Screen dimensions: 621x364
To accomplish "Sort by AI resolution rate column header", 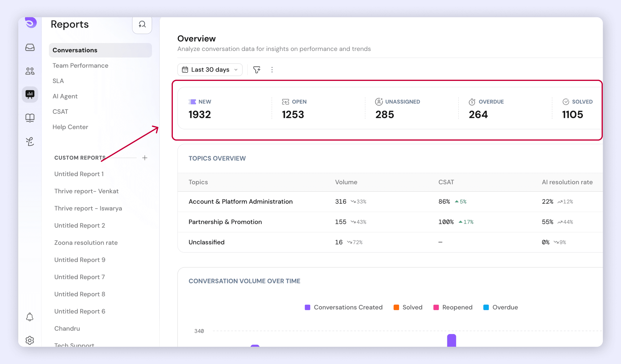I will pyautogui.click(x=567, y=182).
